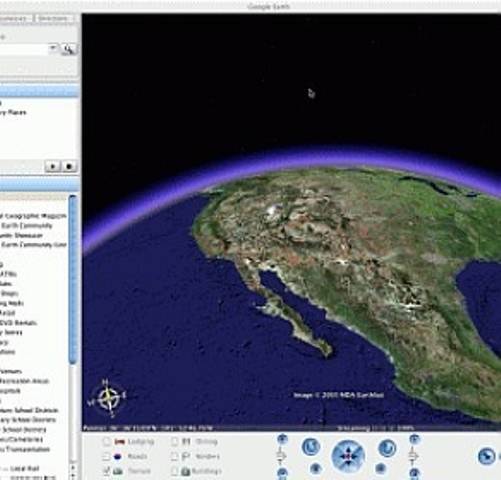Open the search history dropdown arrow
The height and width of the screenshot is (480, 501).
53,49
